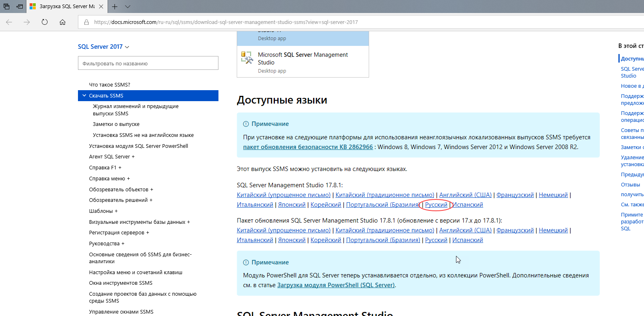Click the Фильтровать по названию filter field
This screenshot has height=316, width=644.
(x=148, y=63)
